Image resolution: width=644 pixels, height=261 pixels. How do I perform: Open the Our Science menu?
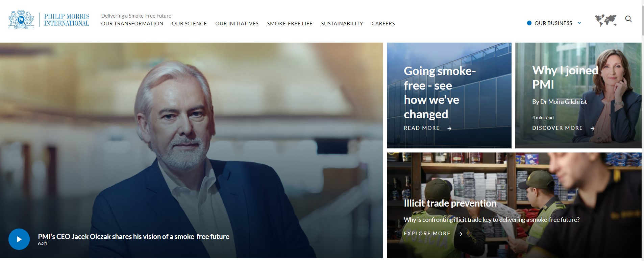(x=189, y=23)
